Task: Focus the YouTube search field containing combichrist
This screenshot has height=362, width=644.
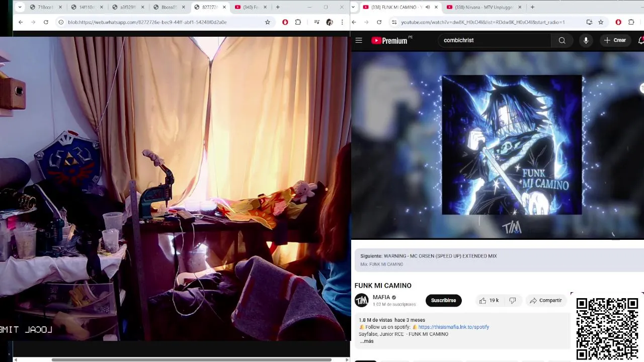Action: [496, 40]
